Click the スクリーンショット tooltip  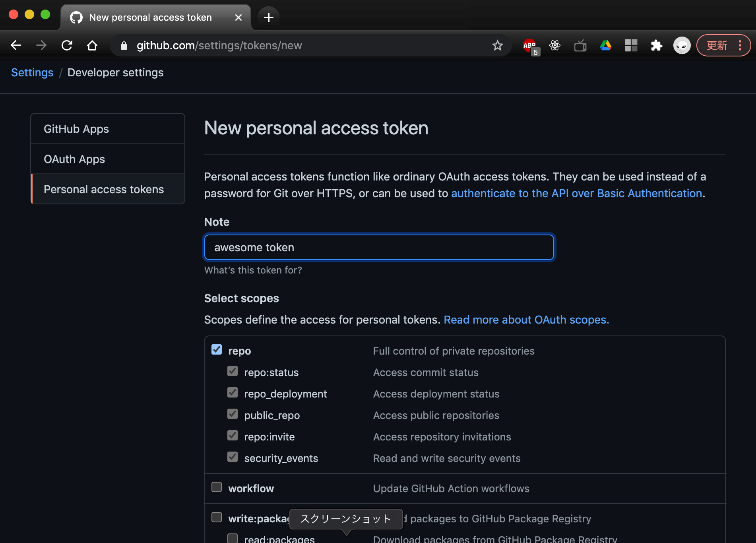[x=346, y=519]
